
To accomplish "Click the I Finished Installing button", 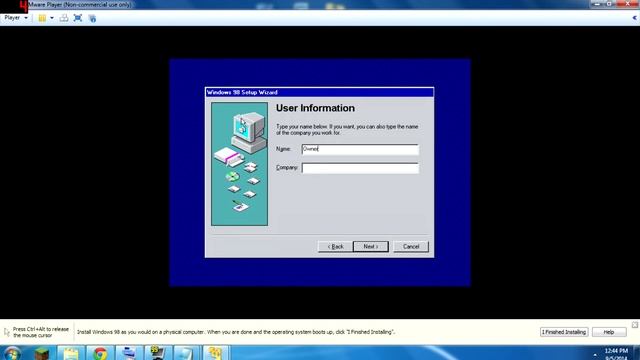I will pyautogui.click(x=564, y=332).
